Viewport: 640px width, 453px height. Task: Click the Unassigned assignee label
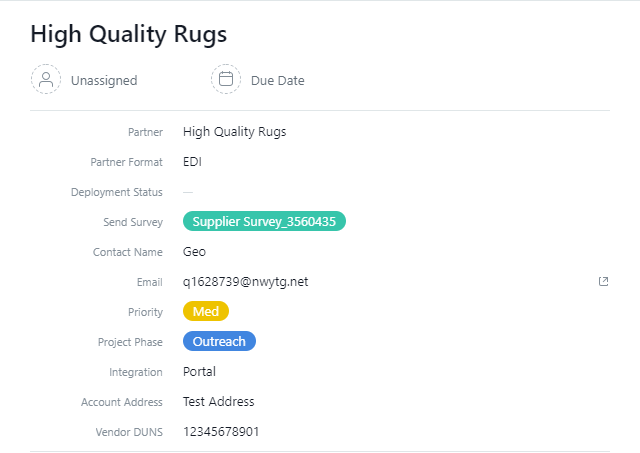[x=103, y=80]
